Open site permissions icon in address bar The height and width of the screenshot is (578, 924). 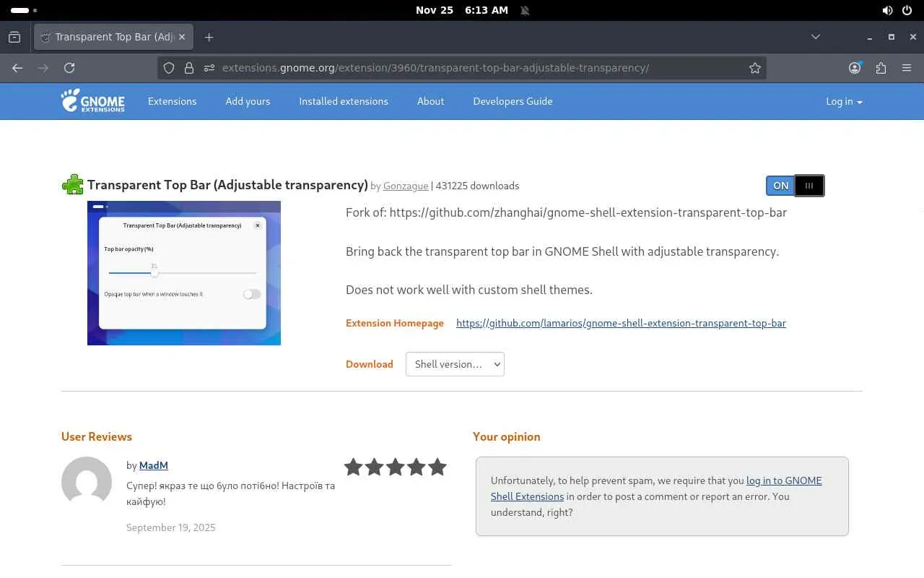point(209,68)
